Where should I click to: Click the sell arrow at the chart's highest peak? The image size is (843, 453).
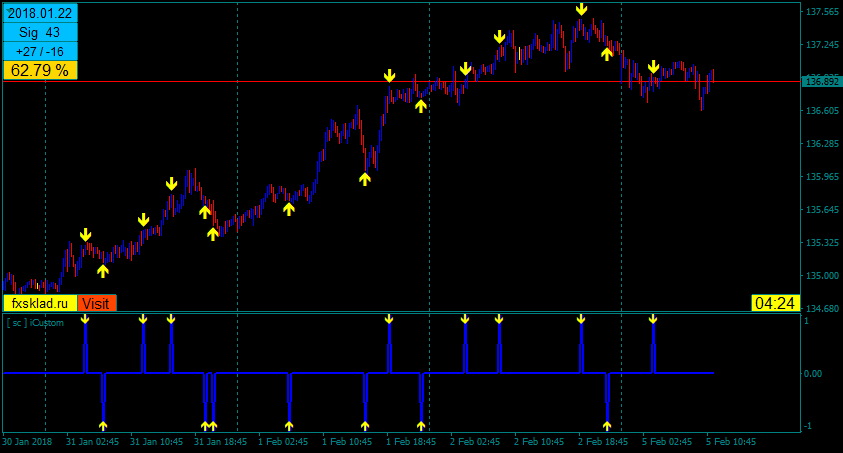(581, 9)
